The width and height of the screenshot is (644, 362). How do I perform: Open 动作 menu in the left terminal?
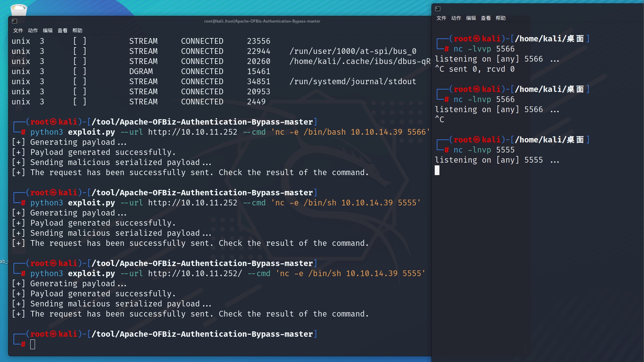(x=33, y=31)
